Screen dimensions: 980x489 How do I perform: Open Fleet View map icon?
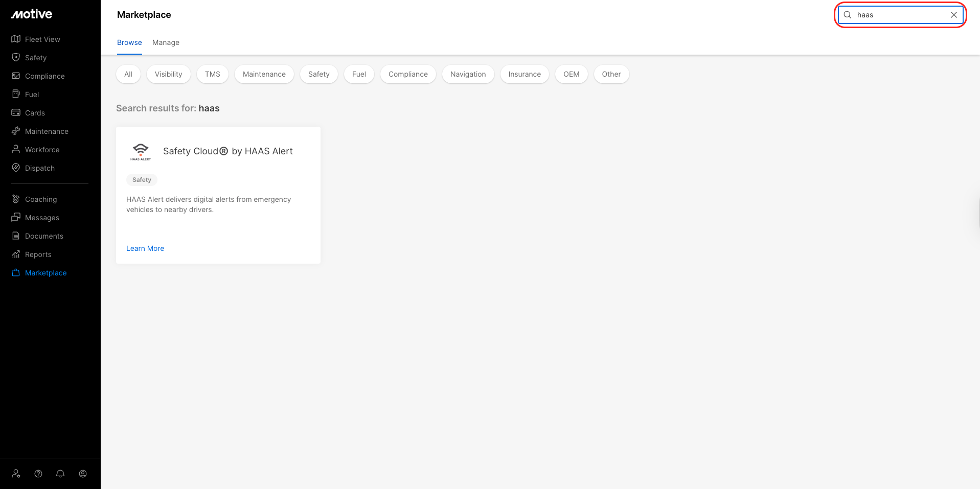tap(16, 39)
